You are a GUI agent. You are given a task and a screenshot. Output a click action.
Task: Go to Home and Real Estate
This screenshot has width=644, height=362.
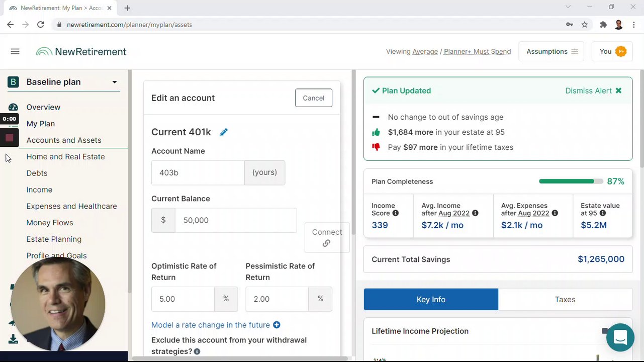66,156
